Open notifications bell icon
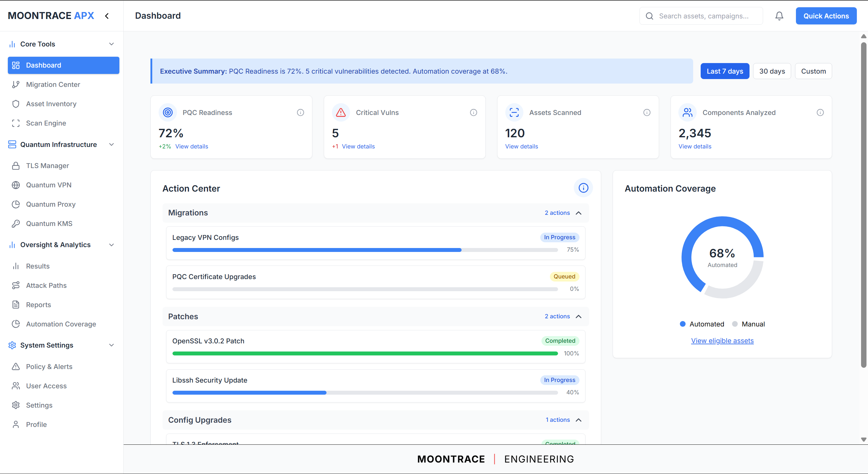Image resolution: width=868 pixels, height=474 pixels. 779,16
